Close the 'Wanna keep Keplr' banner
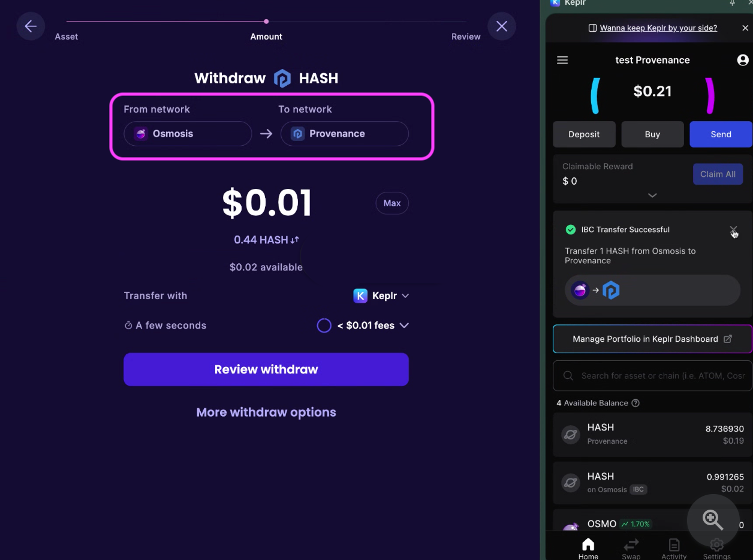 (x=745, y=28)
